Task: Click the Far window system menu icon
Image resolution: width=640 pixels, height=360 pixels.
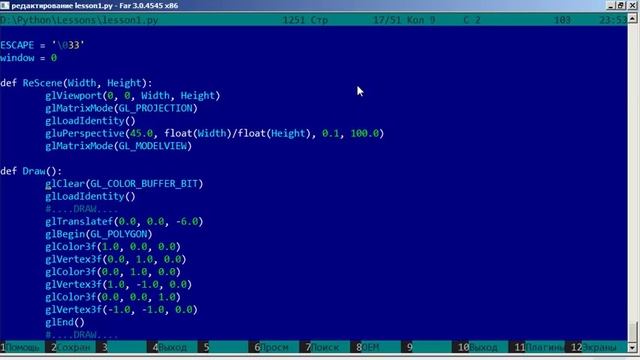Action: pos(4,5)
